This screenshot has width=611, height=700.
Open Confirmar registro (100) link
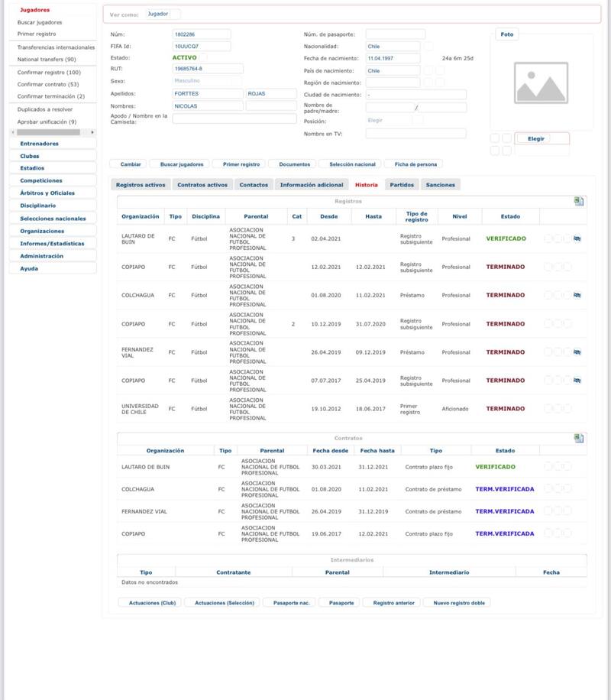click(49, 72)
